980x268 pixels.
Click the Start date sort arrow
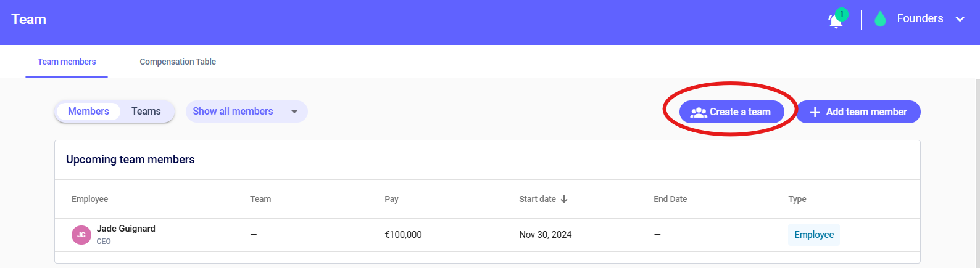pos(564,199)
